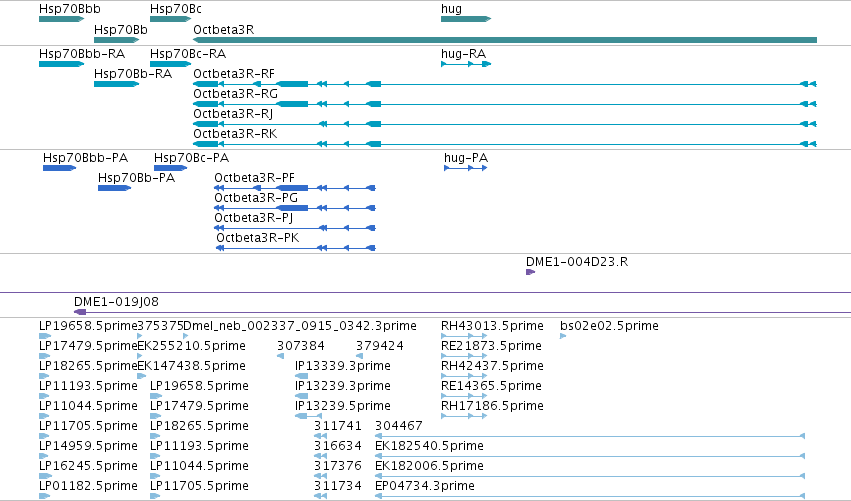Click the Hsp70Bb-PA protein label
Screen dimensions: 851x501
click(136, 178)
